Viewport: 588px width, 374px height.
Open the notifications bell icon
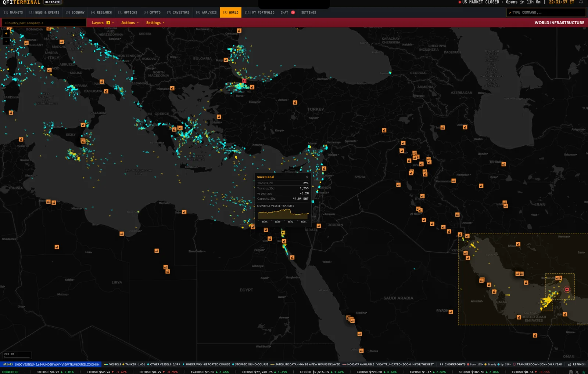[581, 2]
